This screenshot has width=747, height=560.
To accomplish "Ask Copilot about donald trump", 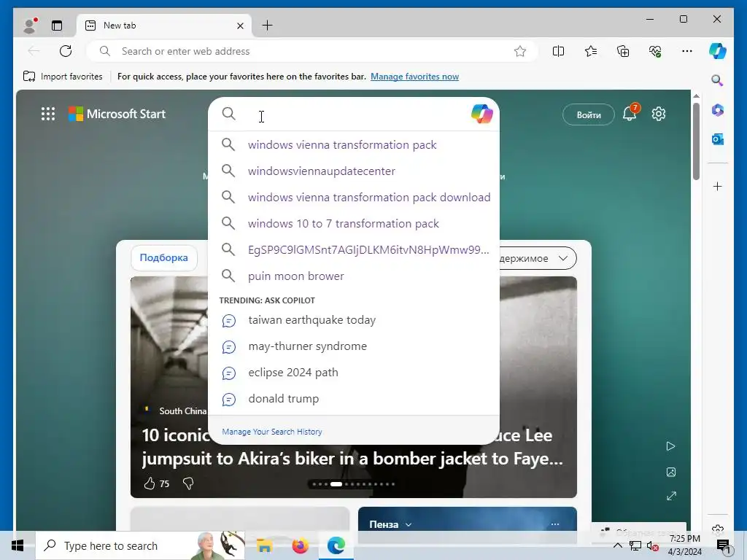I will 354,399.
